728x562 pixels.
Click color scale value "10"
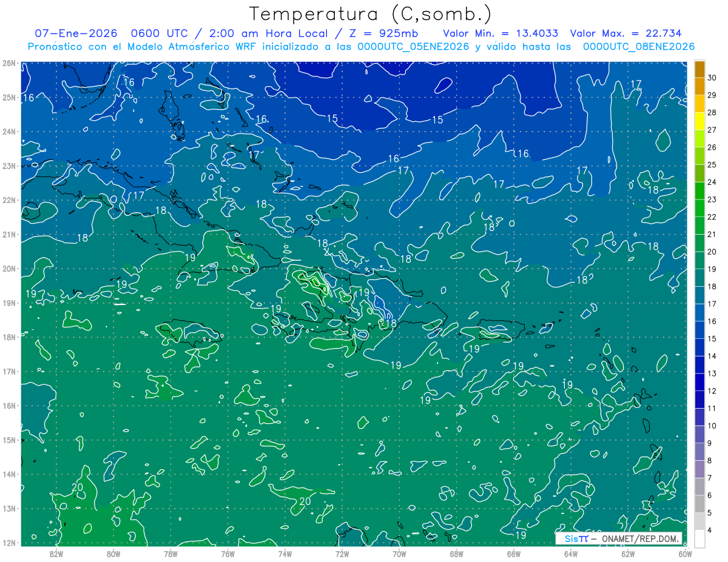coord(712,426)
